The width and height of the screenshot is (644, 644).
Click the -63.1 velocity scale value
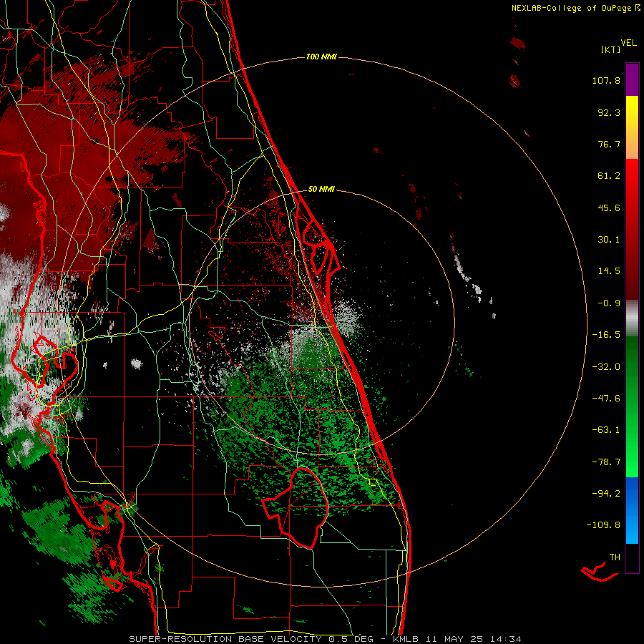tap(606, 430)
